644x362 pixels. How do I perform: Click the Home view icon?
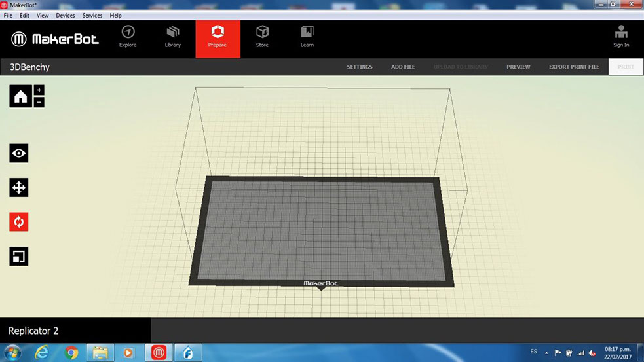[x=20, y=96]
